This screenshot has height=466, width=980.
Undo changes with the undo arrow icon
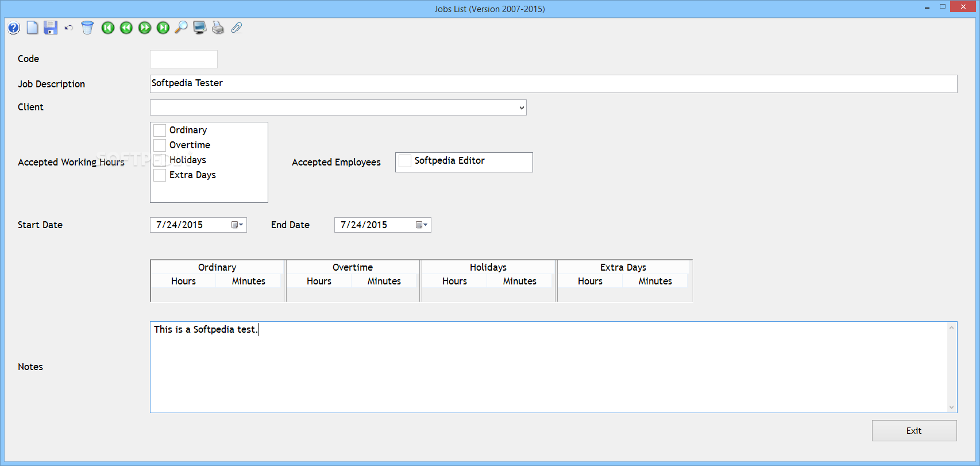(x=69, y=28)
